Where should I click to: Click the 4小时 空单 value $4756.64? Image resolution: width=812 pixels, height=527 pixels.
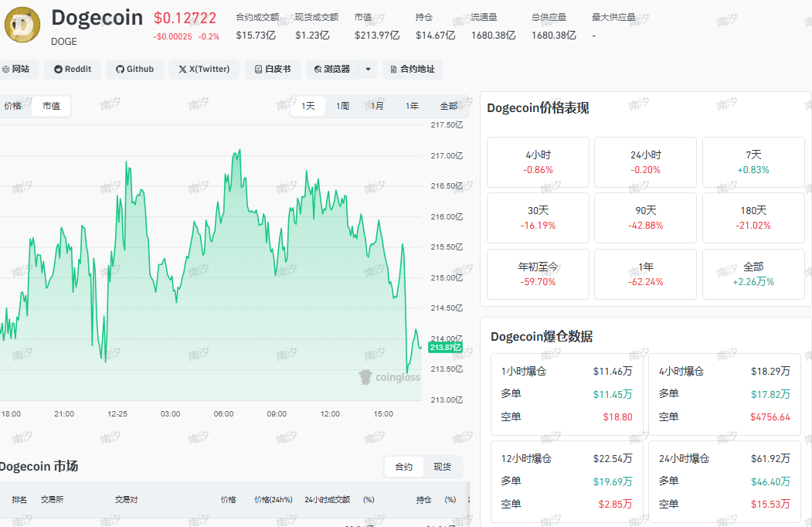tap(770, 417)
